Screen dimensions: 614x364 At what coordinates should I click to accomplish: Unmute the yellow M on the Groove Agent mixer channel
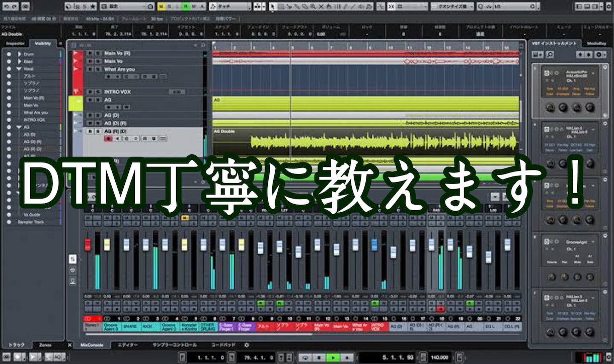tap(184, 218)
